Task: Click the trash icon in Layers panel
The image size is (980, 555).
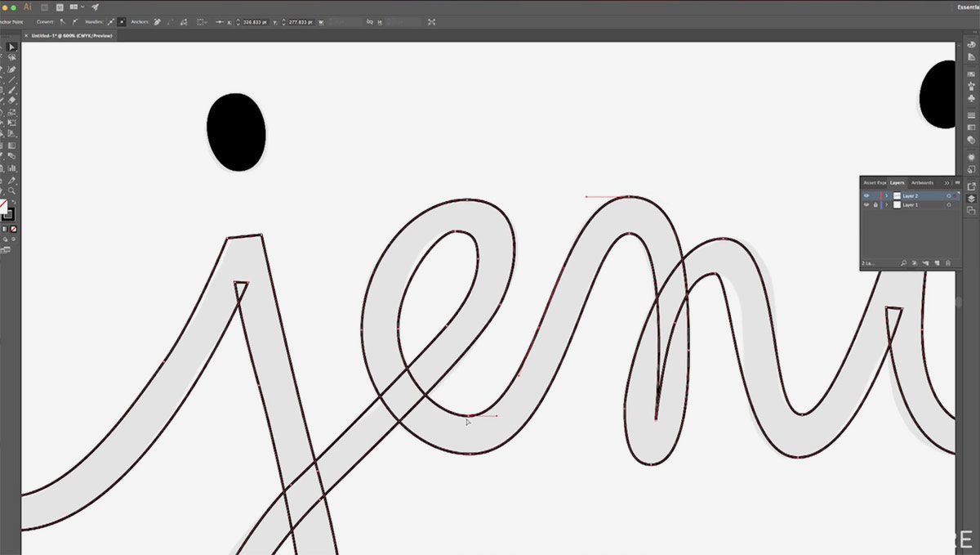Action: pos(947,263)
